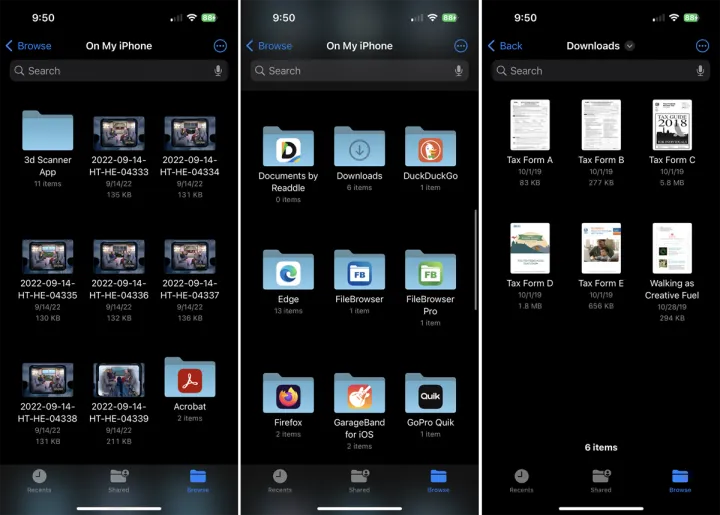Open the Documents by Readdle folder
This screenshot has height=515, width=720.
tap(288, 148)
